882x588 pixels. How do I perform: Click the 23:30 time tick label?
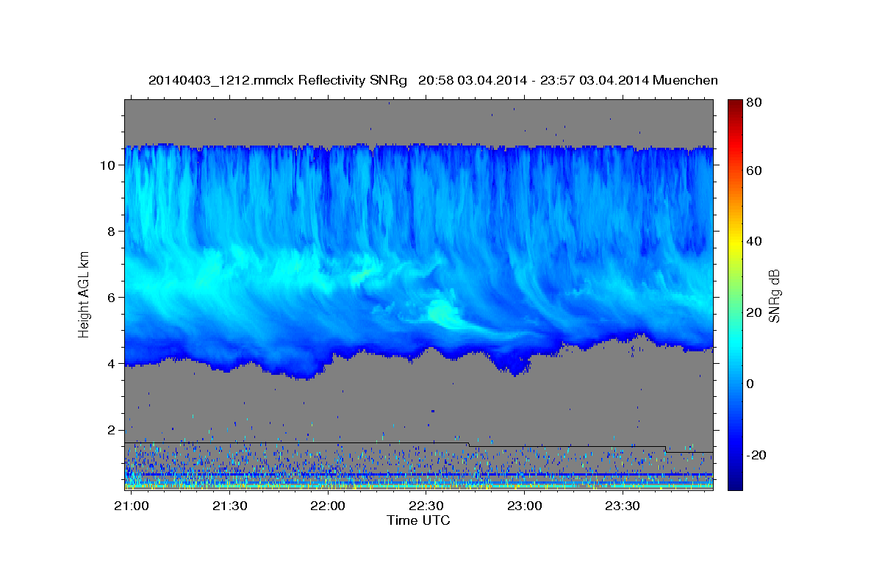pos(623,506)
